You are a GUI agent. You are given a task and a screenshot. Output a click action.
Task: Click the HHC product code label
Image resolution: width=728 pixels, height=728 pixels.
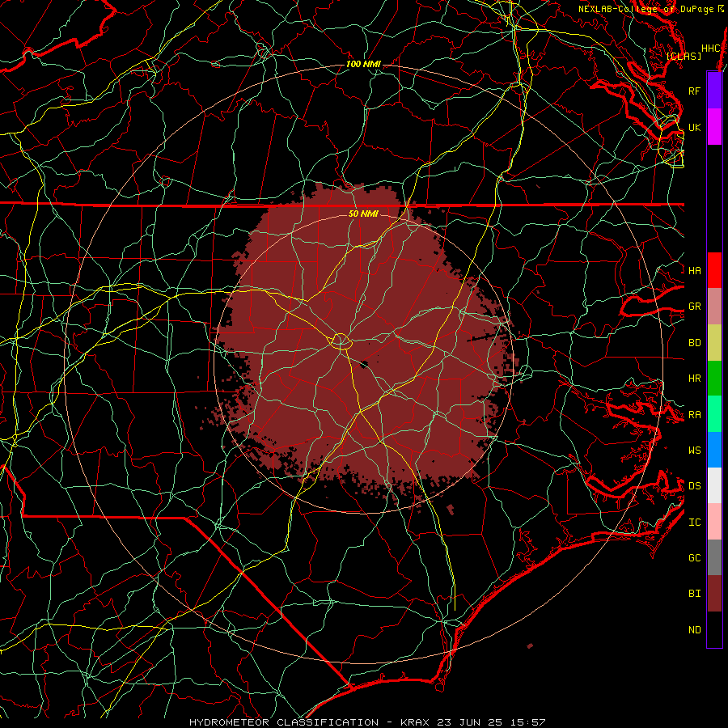pos(710,49)
